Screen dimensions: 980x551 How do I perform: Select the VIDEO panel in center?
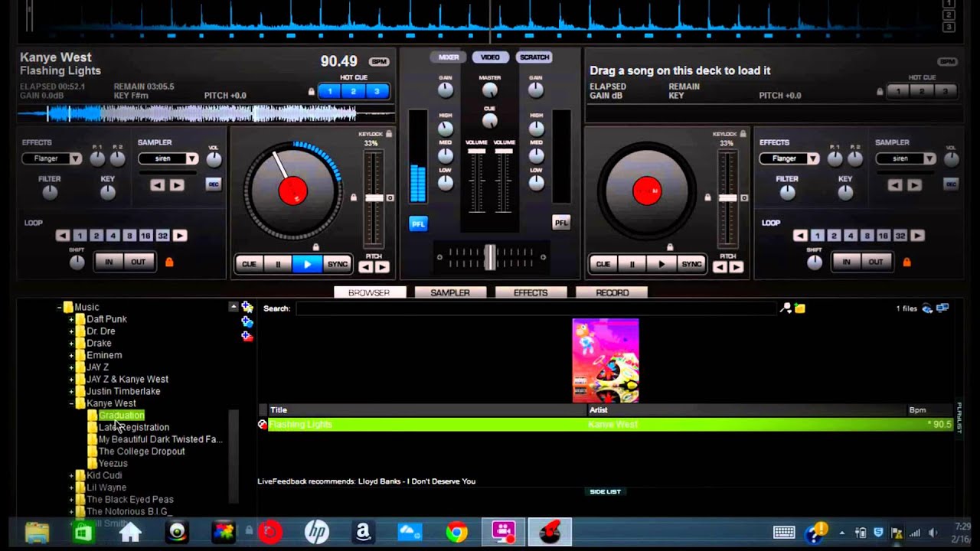490,57
